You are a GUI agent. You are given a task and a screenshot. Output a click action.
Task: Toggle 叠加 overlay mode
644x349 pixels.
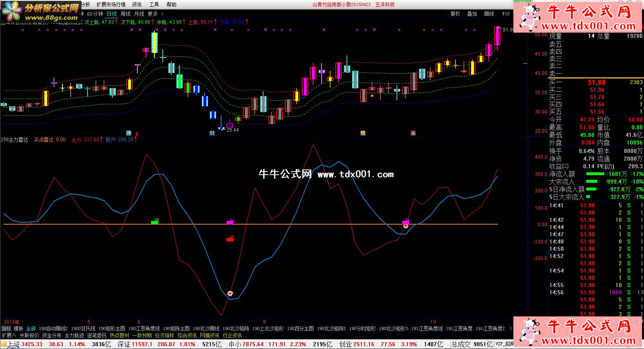[472, 14]
